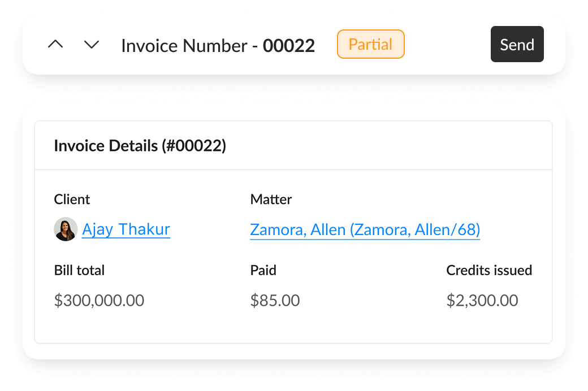Go to next invoice with down chevron

pos(92,45)
